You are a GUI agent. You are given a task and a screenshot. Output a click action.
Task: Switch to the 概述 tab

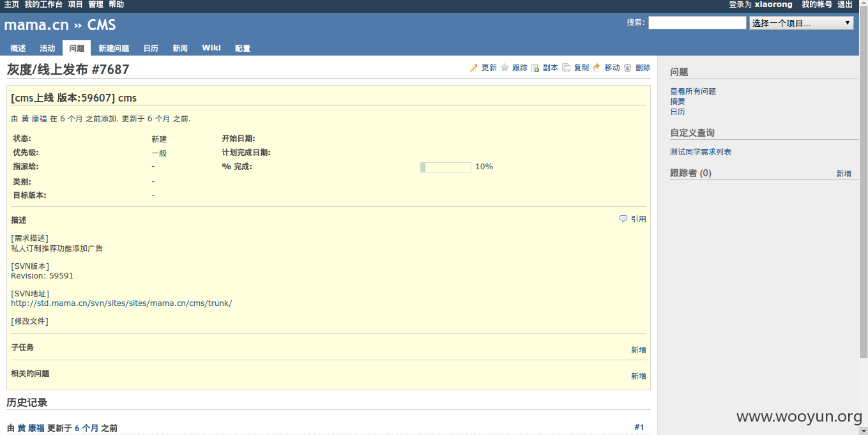(x=18, y=49)
